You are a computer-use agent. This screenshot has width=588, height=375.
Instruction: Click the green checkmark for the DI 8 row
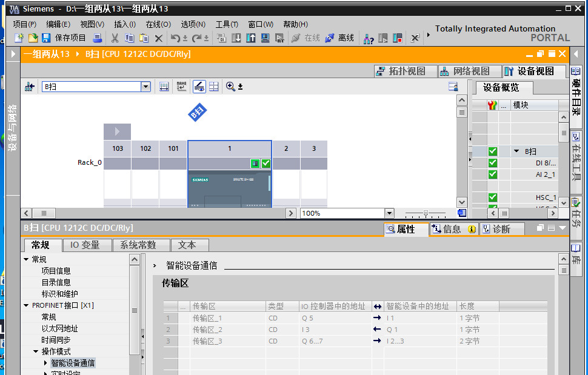click(x=493, y=163)
